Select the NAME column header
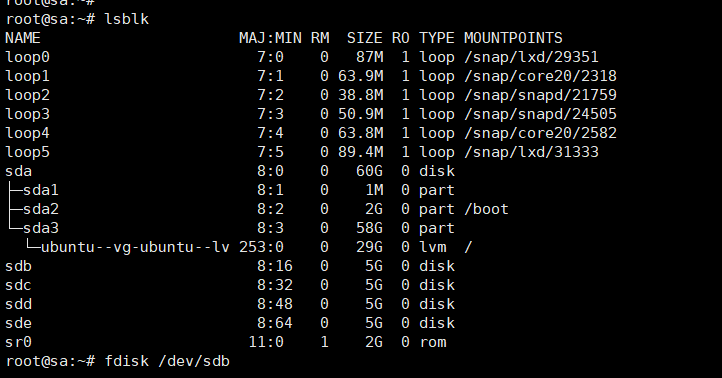The image size is (722, 378). (x=23, y=38)
